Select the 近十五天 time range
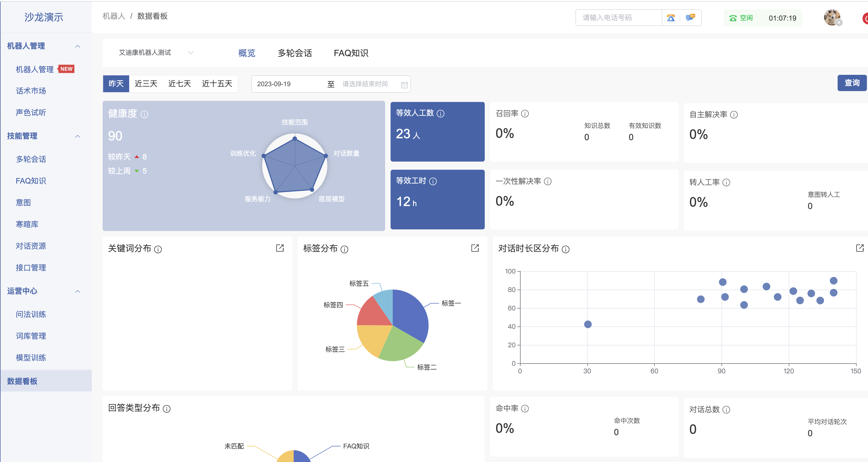Image resolution: width=868 pixels, height=462 pixels. [217, 84]
